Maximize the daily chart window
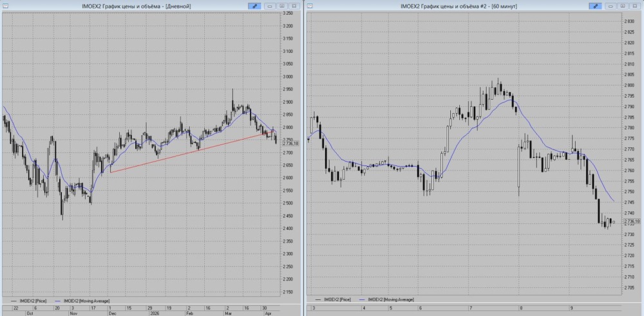 tap(282, 6)
